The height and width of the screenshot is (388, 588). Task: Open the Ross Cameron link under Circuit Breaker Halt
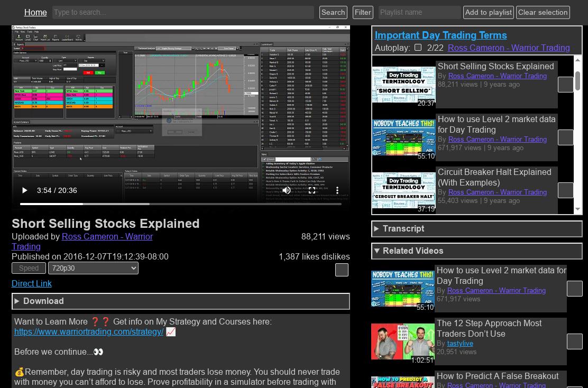pos(497,192)
